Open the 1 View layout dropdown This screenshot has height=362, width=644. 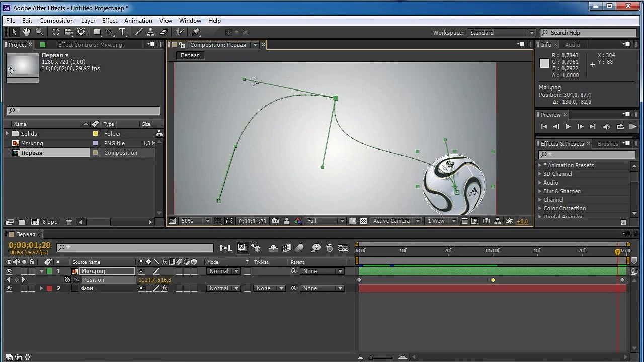coord(441,221)
